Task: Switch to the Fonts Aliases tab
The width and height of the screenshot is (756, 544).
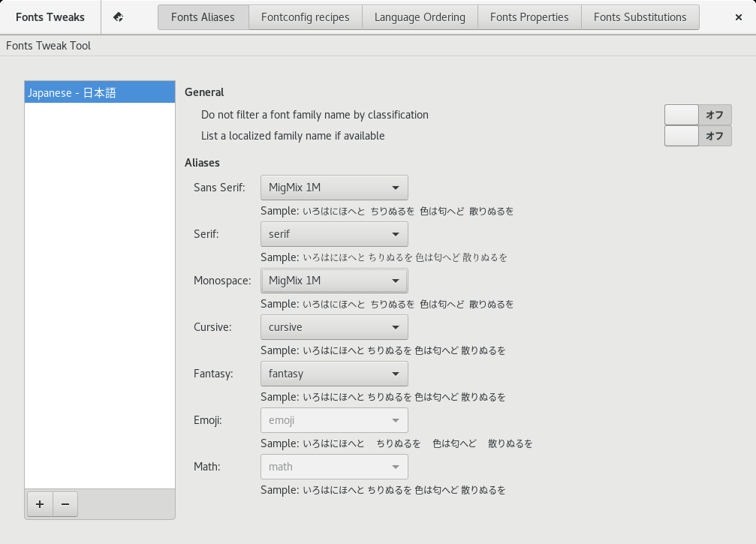Action: point(203,17)
